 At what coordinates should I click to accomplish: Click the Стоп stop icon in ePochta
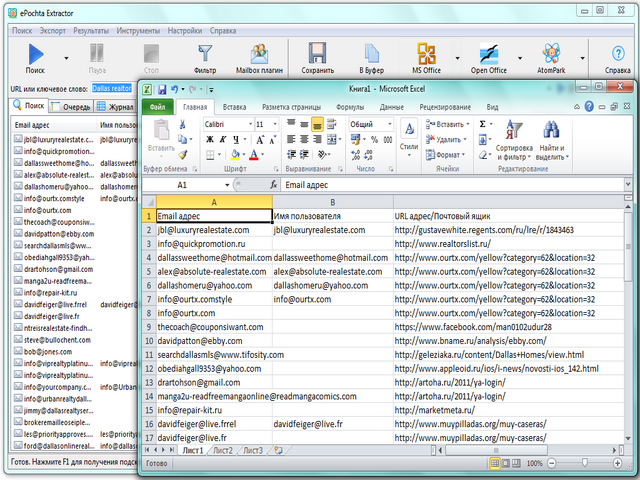click(151, 53)
